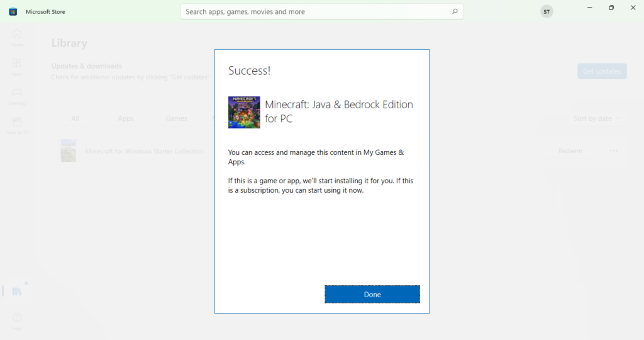Switch to the Apps filter tab
The image size is (644, 340).
126,118
